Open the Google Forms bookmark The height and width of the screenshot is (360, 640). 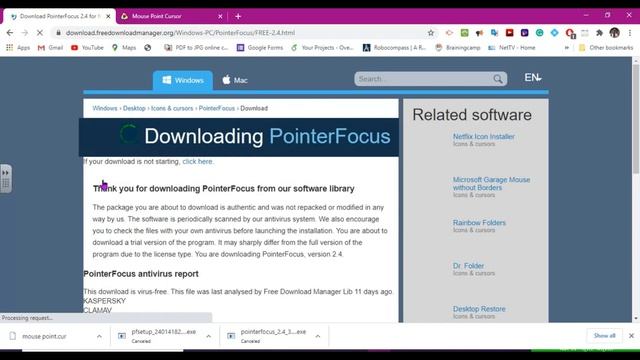(260, 48)
